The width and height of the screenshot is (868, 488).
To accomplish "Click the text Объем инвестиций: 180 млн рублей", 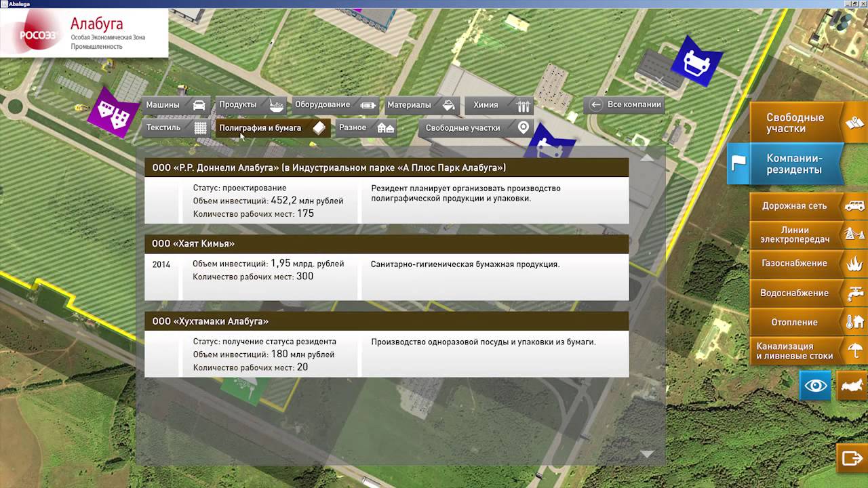I will (264, 354).
